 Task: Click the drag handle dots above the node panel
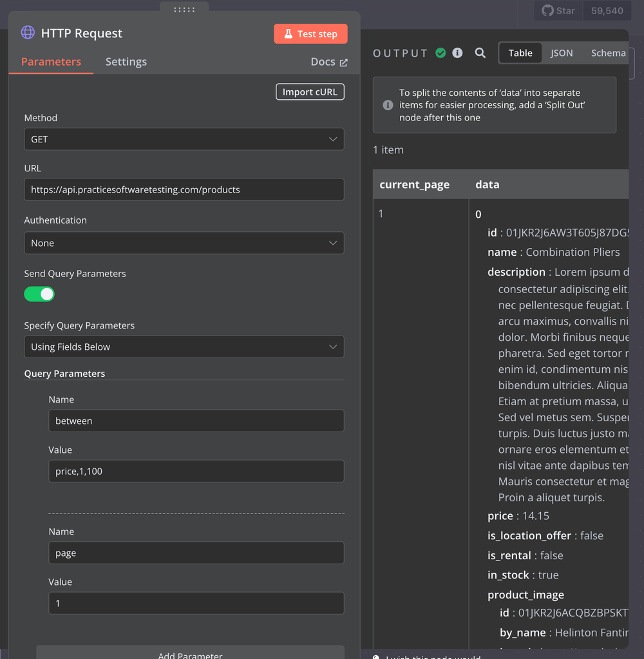[184, 10]
